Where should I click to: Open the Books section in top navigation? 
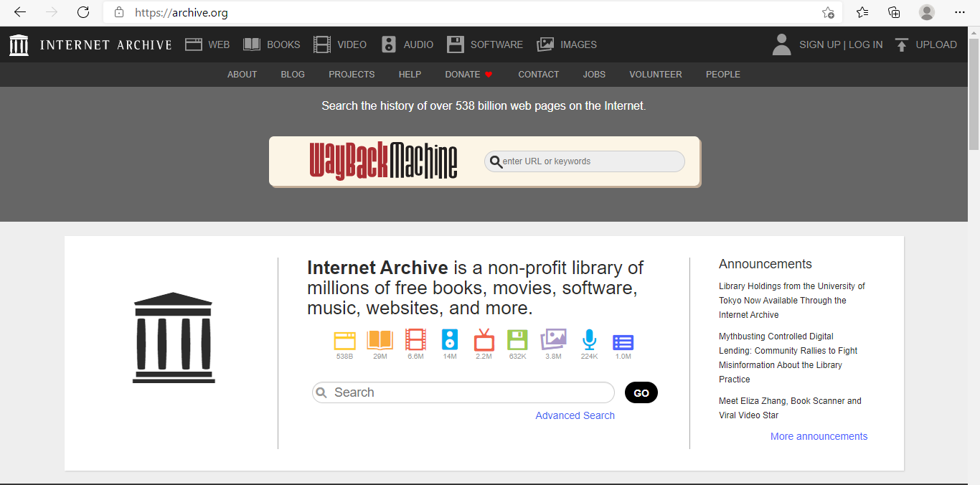(272, 44)
